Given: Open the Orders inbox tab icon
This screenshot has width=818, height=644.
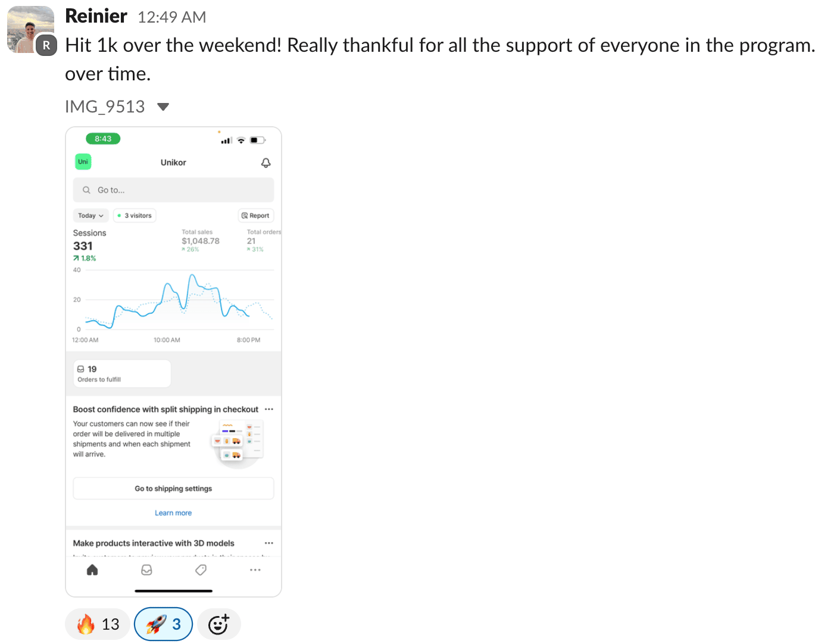Looking at the screenshot, I should pyautogui.click(x=146, y=570).
